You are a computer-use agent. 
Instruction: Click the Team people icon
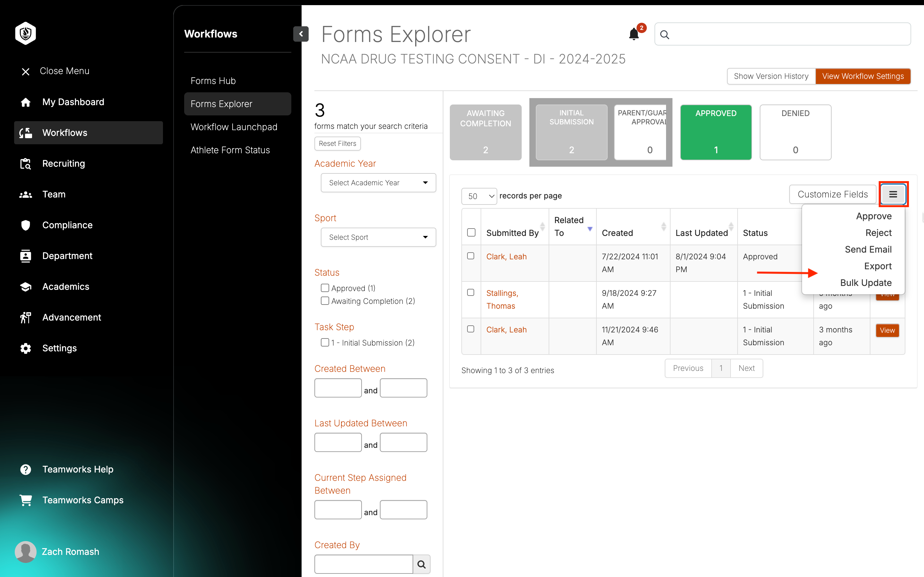click(x=25, y=194)
